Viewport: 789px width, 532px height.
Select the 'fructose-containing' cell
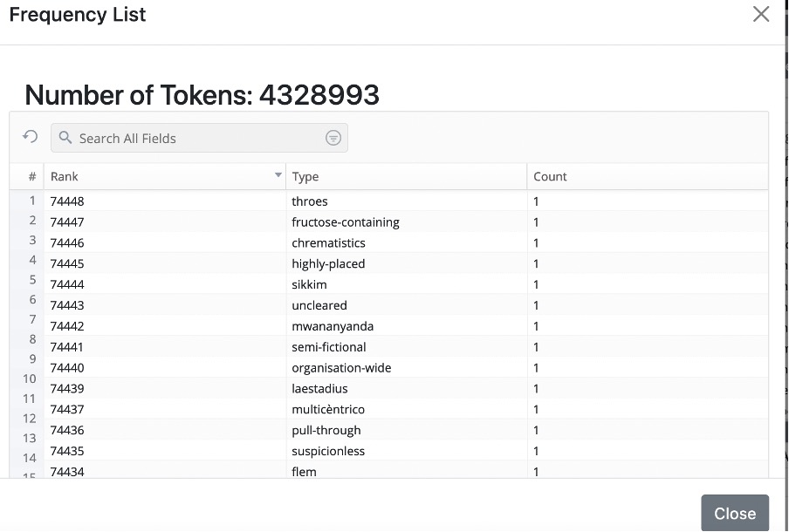pyautogui.click(x=346, y=222)
